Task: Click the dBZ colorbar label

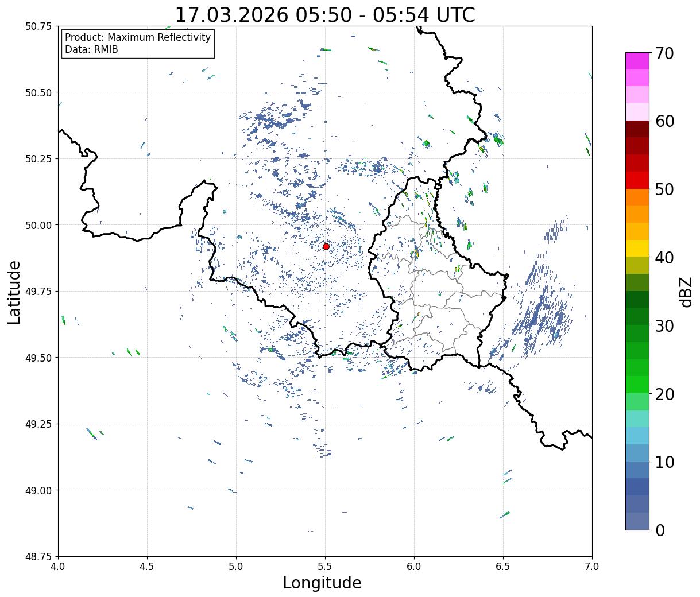Action: click(686, 291)
